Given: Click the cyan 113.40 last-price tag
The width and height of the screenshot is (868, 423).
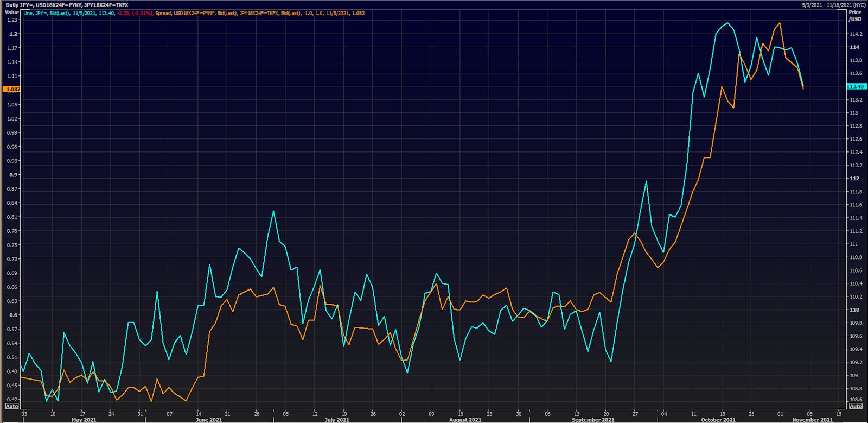Looking at the screenshot, I should pyautogui.click(x=856, y=86).
